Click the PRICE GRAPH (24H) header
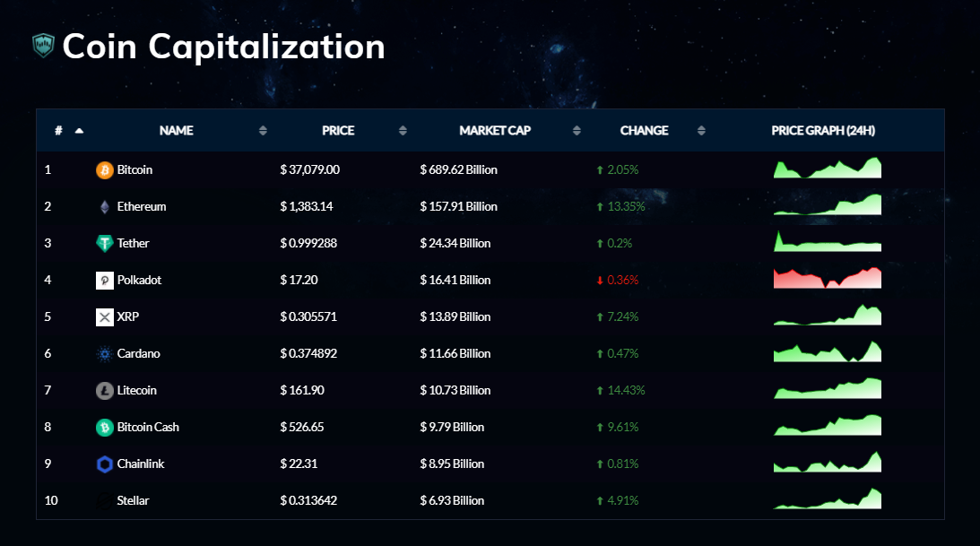 click(823, 131)
